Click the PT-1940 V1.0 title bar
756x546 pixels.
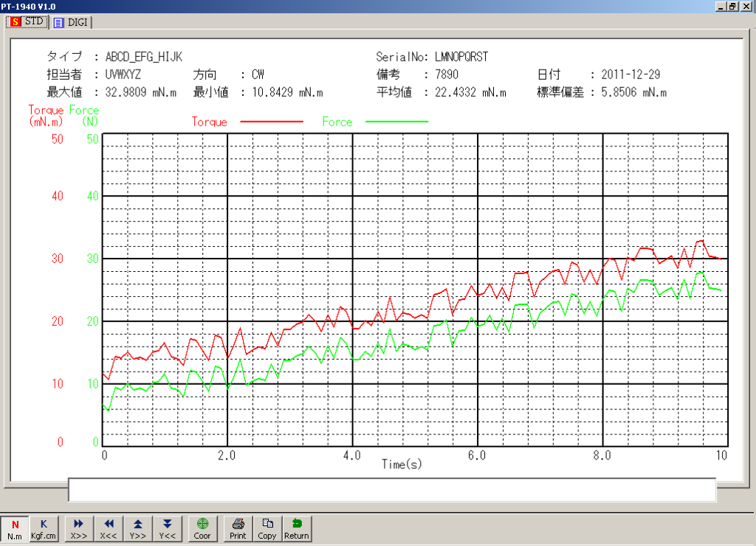pyautogui.click(x=295, y=5)
